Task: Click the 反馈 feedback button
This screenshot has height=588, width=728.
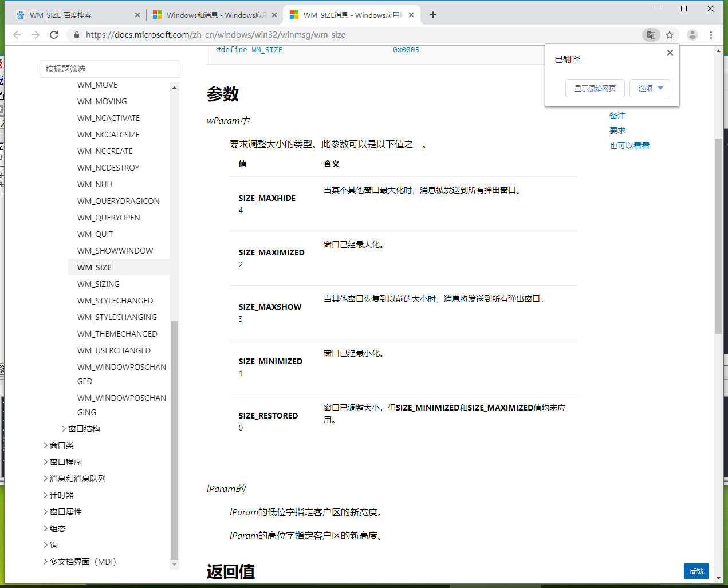Action: tap(696, 571)
